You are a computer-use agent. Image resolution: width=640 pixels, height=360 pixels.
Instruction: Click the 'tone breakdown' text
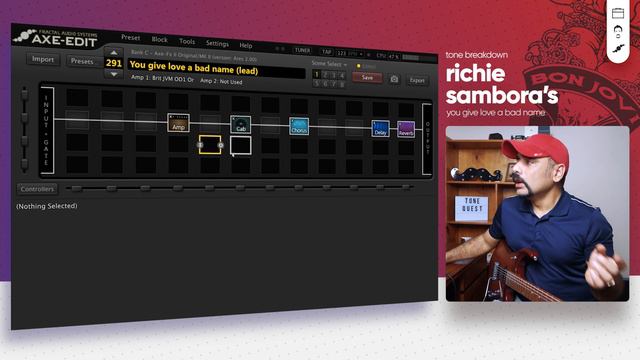(x=476, y=55)
